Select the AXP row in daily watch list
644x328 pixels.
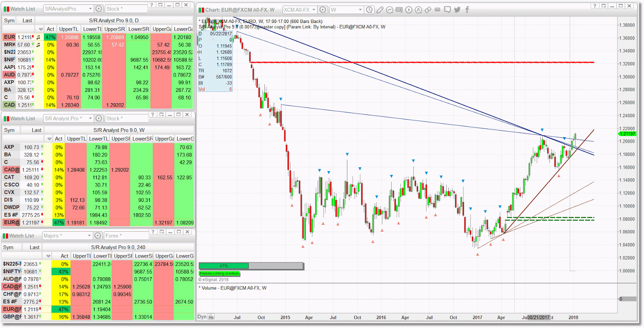tap(98, 82)
